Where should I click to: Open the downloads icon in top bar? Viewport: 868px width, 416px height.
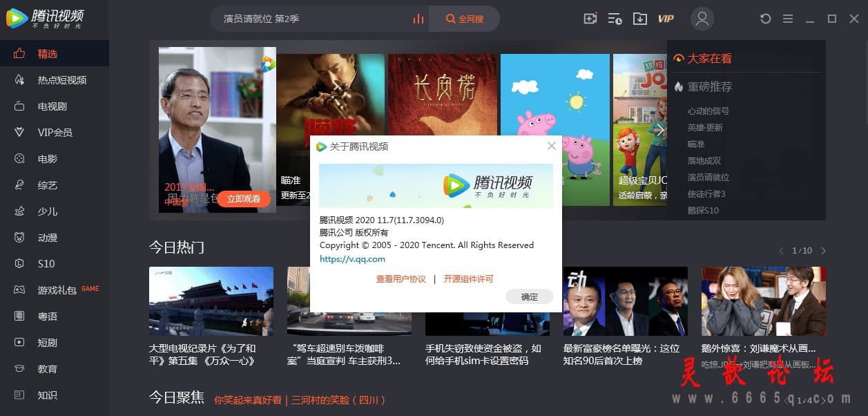[x=640, y=19]
